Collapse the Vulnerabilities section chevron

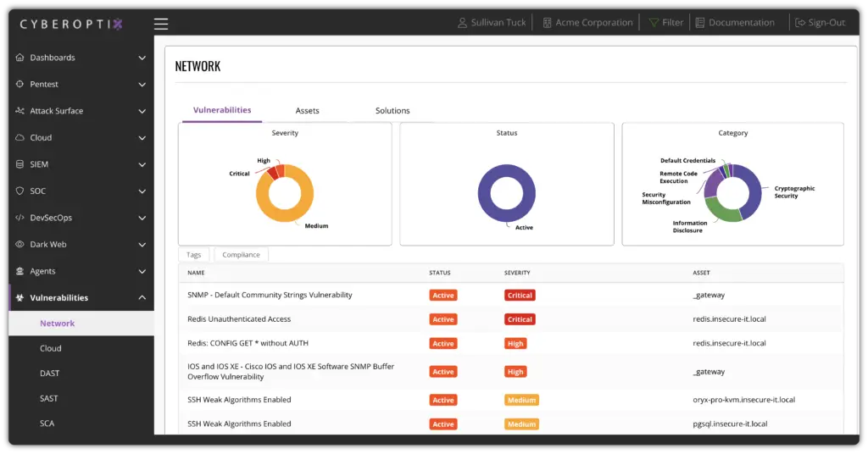pyautogui.click(x=142, y=298)
